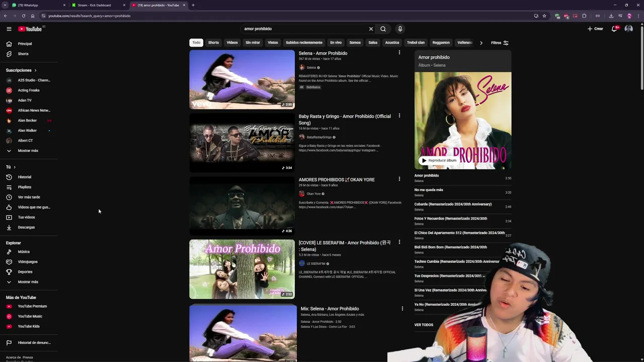Select the Subidos recientemente chip
Image resolution: width=644 pixels, height=362 pixels.
pos(304,43)
